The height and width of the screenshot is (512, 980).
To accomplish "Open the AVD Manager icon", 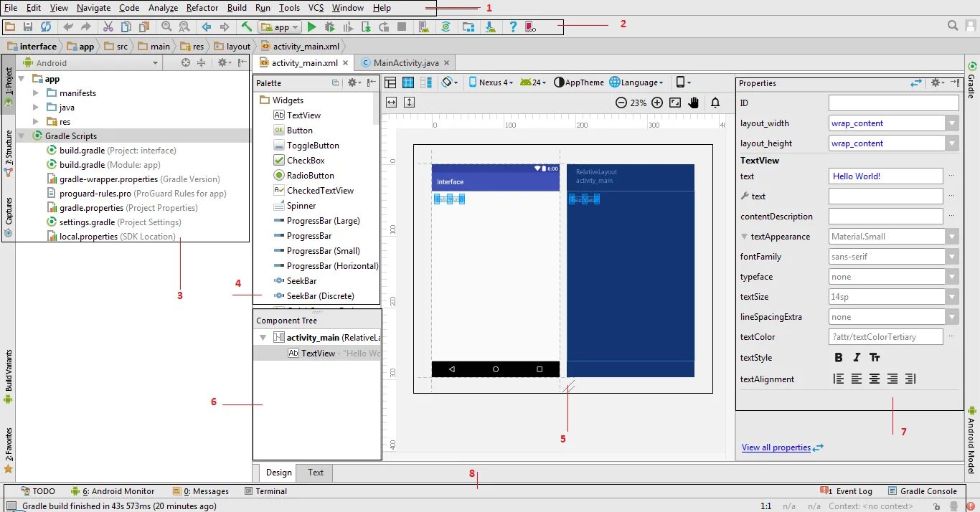I will point(424,27).
